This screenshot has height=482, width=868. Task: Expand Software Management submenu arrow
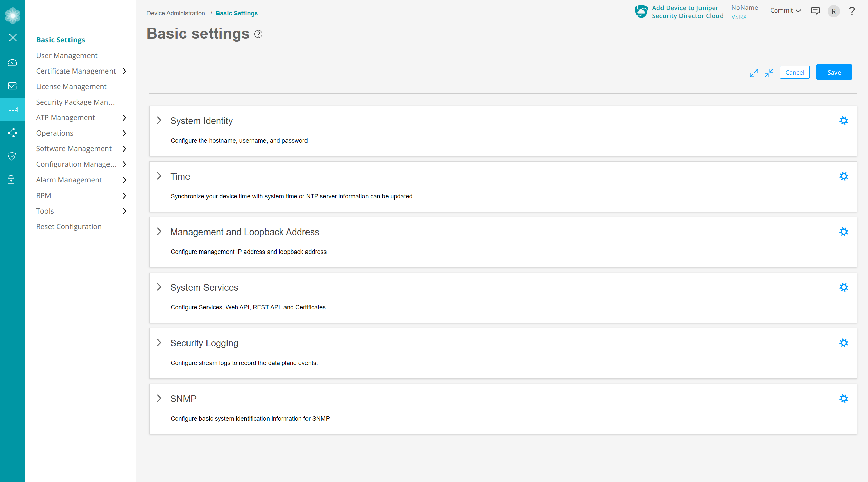click(x=124, y=149)
